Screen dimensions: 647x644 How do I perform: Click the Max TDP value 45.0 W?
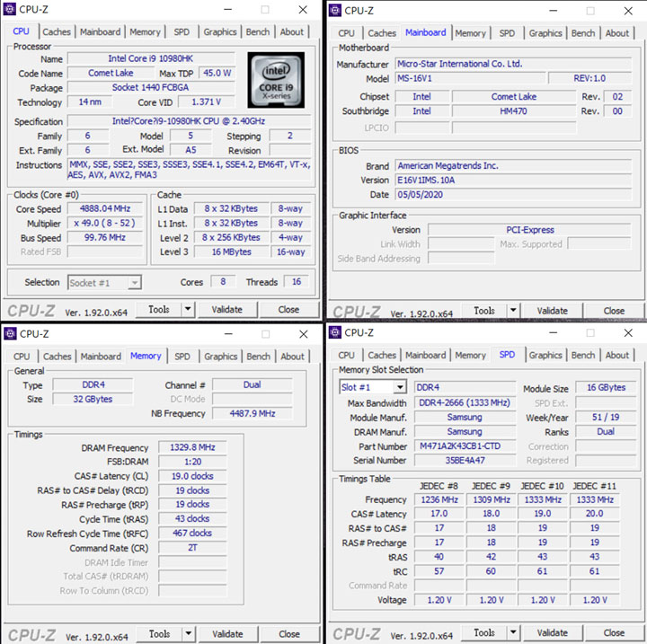click(x=217, y=73)
